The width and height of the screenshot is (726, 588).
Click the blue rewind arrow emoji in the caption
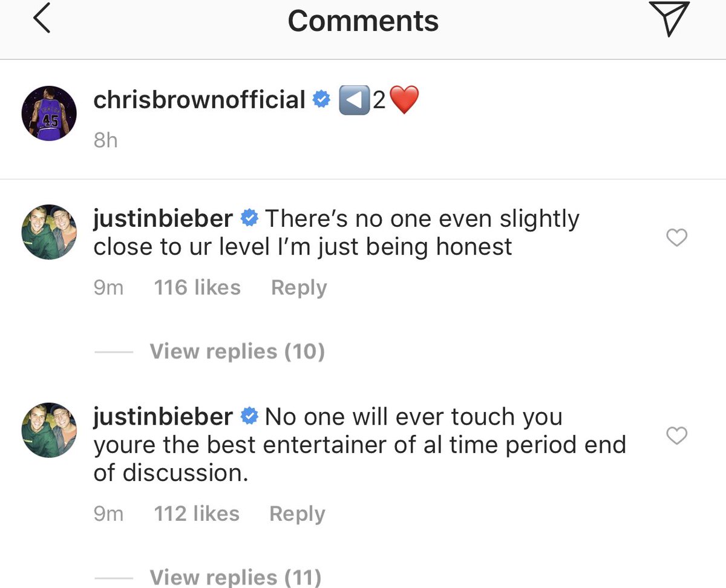(x=355, y=100)
